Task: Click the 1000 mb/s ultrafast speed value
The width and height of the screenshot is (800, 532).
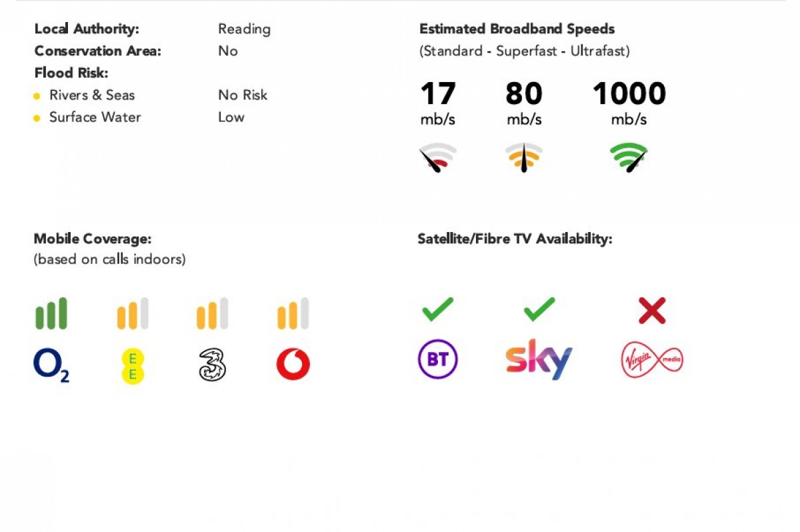Action: coord(629,103)
